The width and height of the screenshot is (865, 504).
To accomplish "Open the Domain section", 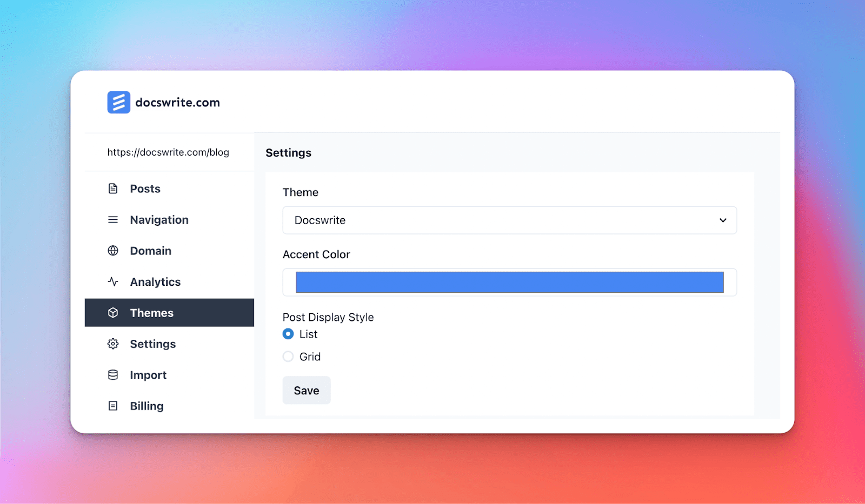I will point(169,251).
